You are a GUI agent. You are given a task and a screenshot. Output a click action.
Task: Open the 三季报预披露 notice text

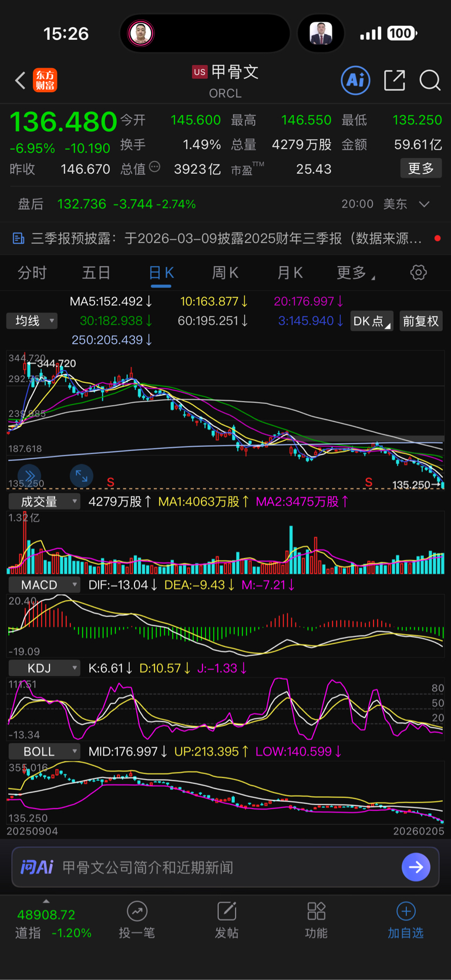(226, 238)
